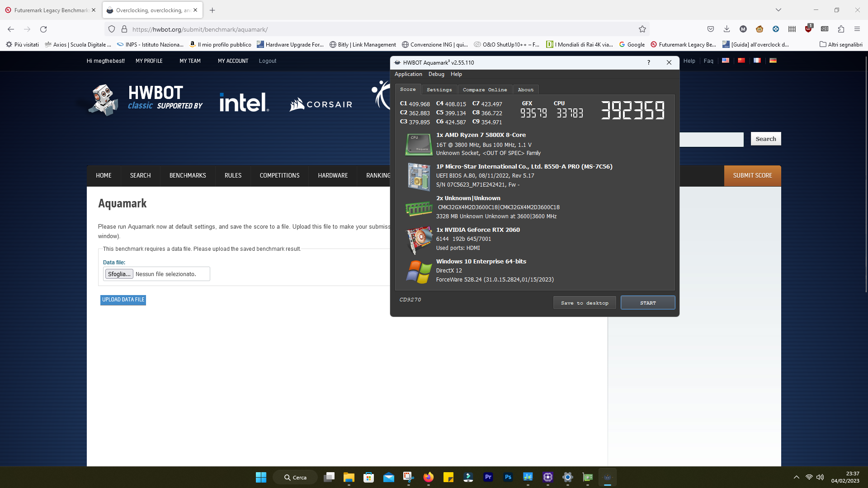
Task: Click the Windows logo icon in Aquamark
Action: tap(419, 272)
